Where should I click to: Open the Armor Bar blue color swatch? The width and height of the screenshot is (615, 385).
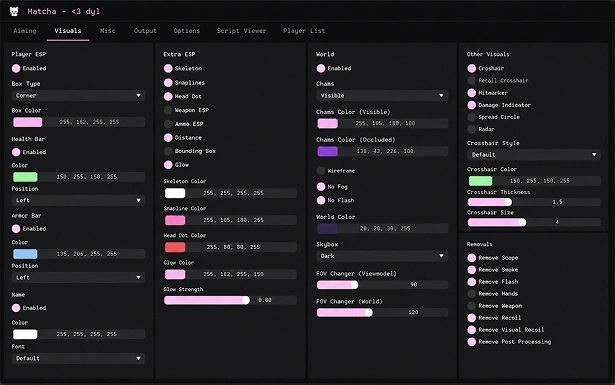pos(25,254)
